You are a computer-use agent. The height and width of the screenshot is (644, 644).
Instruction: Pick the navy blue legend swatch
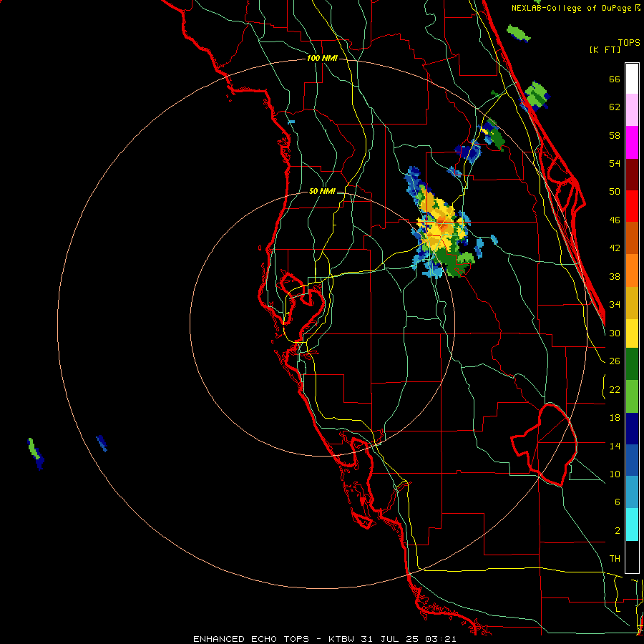pos(632,429)
